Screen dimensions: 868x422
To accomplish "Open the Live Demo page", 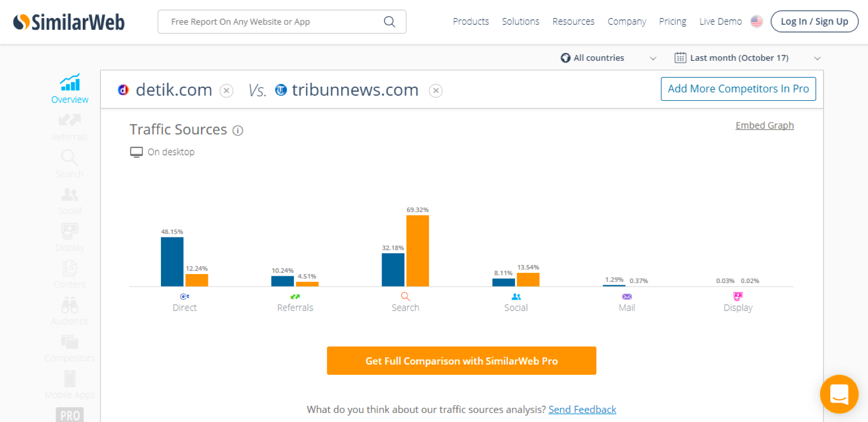I will [721, 21].
